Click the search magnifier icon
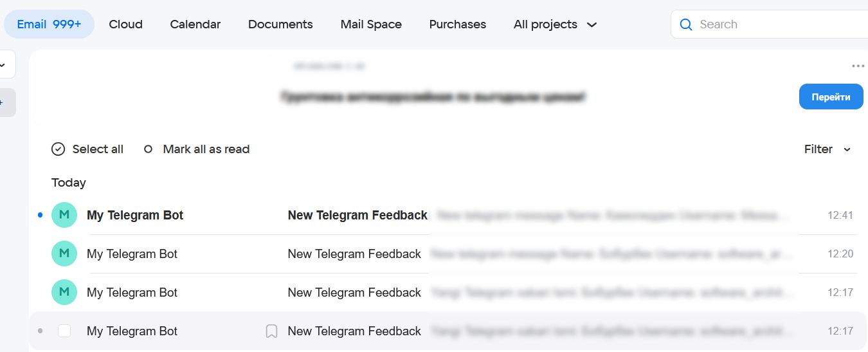This screenshot has width=868, height=352. pyautogui.click(x=686, y=24)
